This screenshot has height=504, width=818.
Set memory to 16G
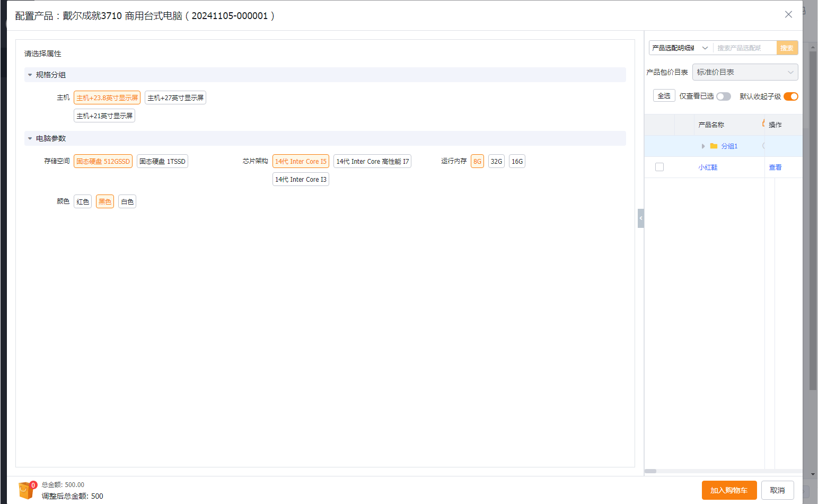517,162
